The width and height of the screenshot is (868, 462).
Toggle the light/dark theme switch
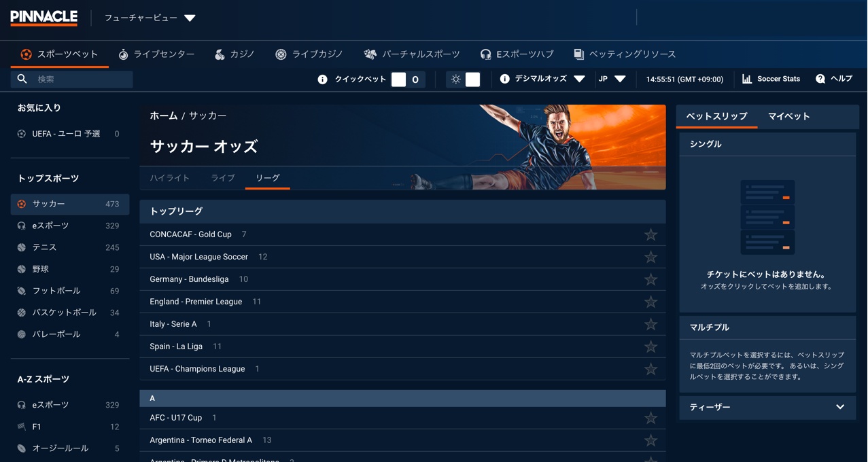pyautogui.click(x=464, y=79)
